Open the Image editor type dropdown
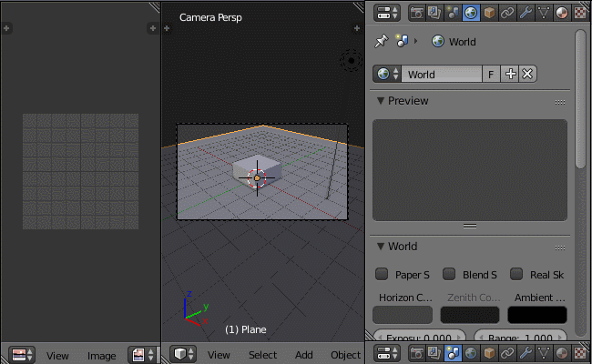Viewport: 592px width, 364px height. [22, 355]
